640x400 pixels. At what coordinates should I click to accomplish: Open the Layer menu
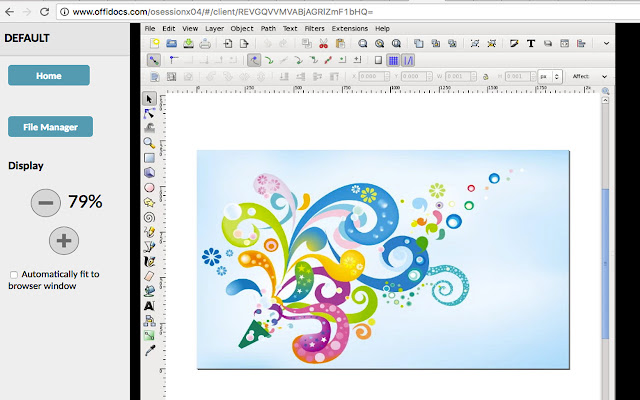point(214,29)
